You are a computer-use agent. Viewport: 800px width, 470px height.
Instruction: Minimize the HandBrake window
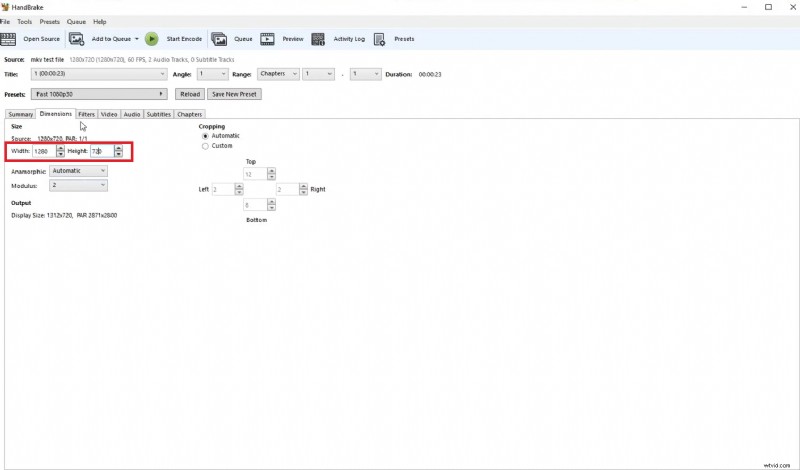[x=744, y=7]
